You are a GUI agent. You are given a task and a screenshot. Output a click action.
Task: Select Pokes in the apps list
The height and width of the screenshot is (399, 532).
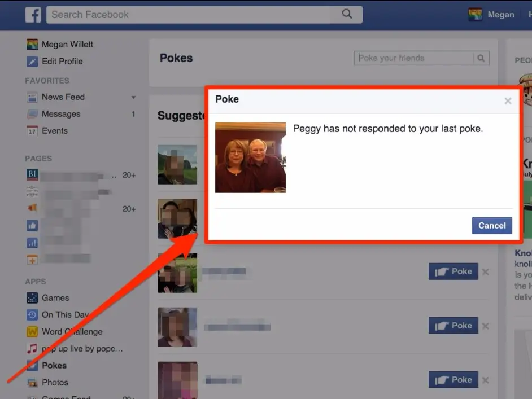pos(54,366)
